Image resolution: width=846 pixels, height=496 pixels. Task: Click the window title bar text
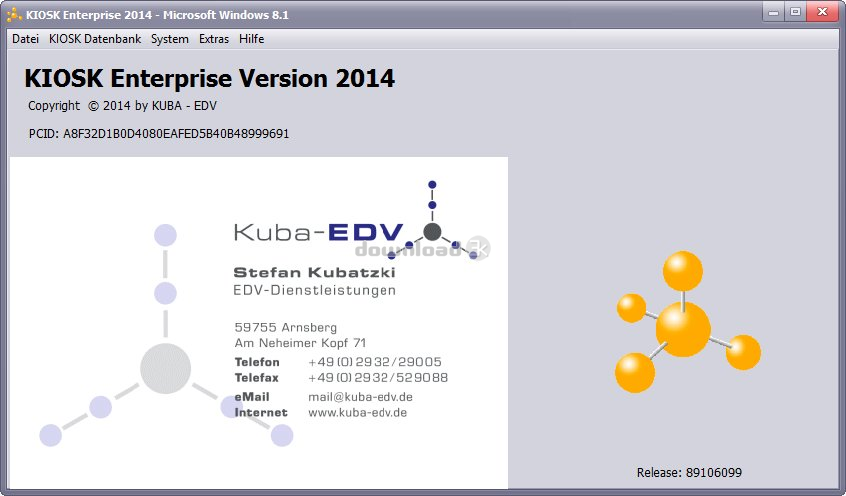157,15
